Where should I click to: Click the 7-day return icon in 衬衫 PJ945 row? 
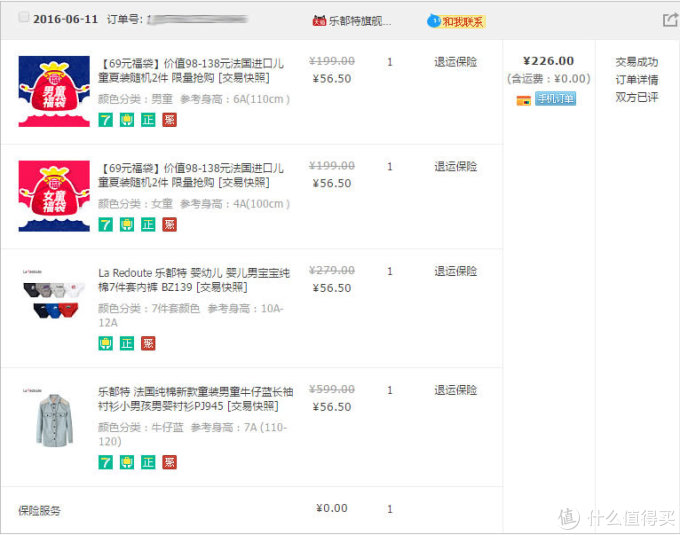[105, 462]
